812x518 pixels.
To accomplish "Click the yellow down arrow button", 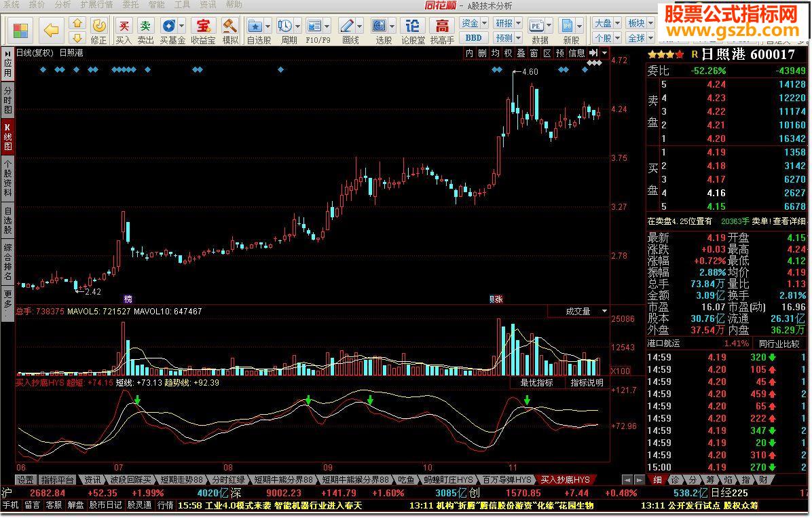I will pos(77,37).
